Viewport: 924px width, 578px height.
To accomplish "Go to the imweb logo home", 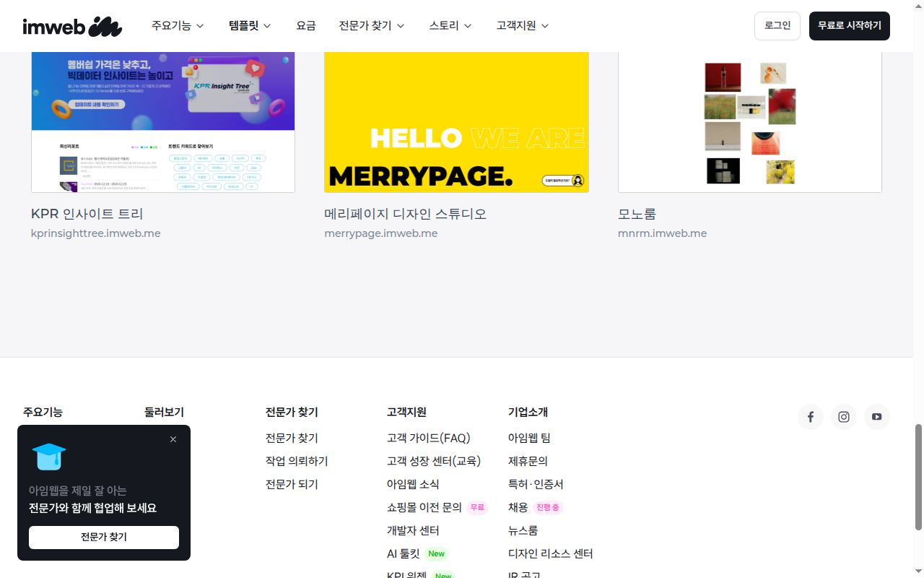I will (72, 26).
